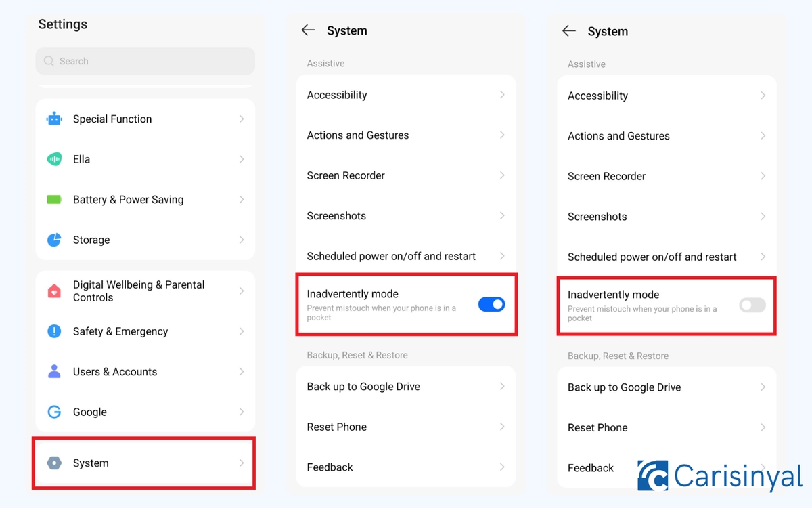This screenshot has height=508, width=812.
Task: Click the green Battery & Power Saving icon
Action: [54, 200]
